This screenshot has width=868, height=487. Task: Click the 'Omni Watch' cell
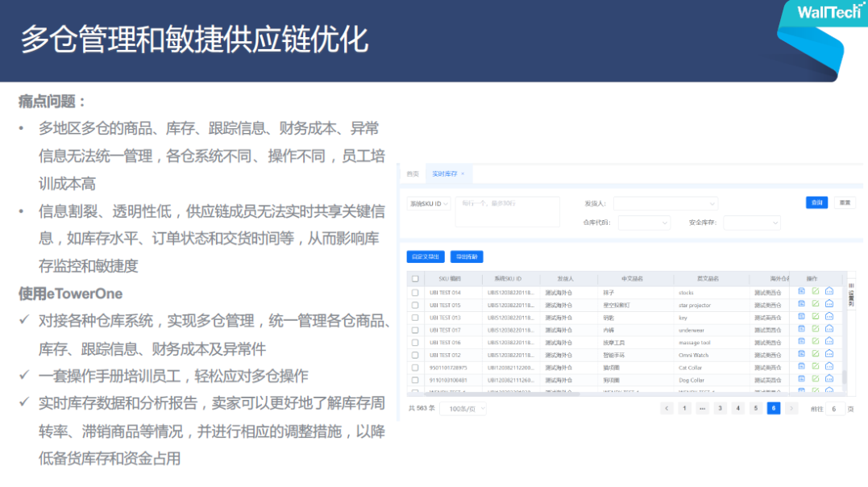click(x=693, y=355)
